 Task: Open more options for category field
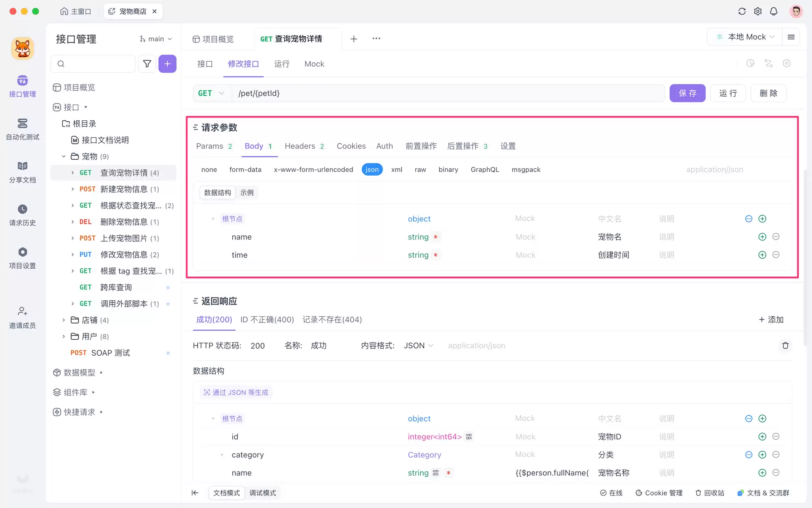coord(749,455)
